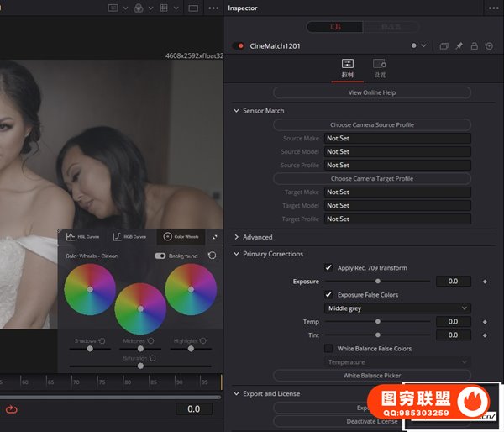This screenshot has height=432, width=504.
Task: Click the red loop icon below timeline
Action: tap(11, 408)
